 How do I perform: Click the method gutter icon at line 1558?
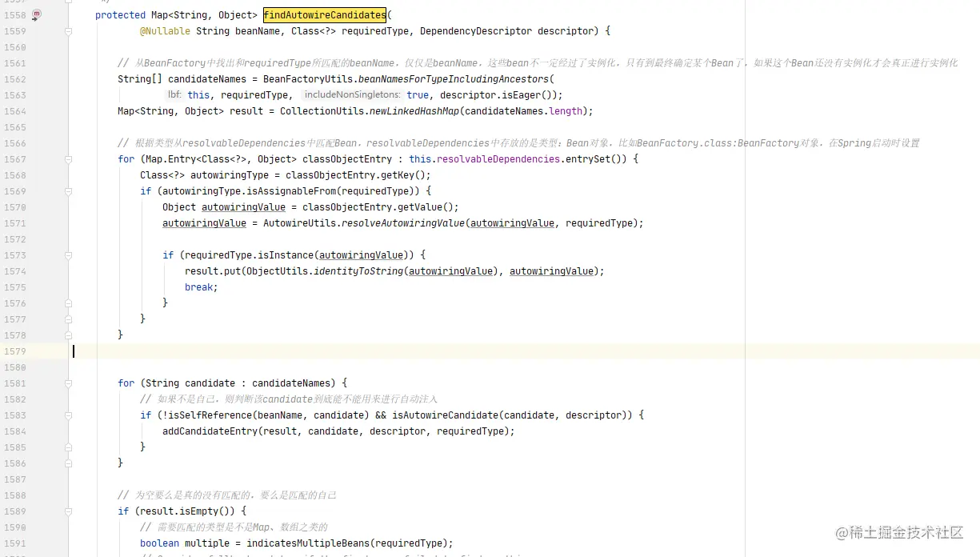click(37, 14)
